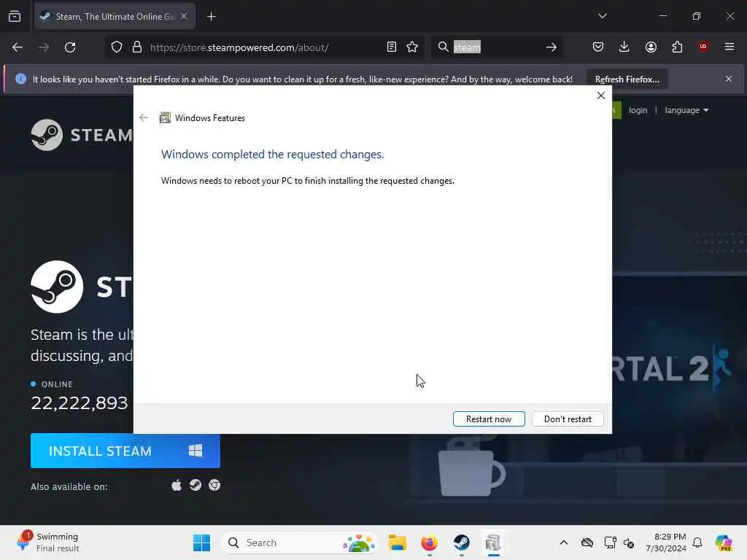Image resolution: width=747 pixels, height=560 pixels.
Task: Click cloud sync off tray icon
Action: tap(587, 542)
